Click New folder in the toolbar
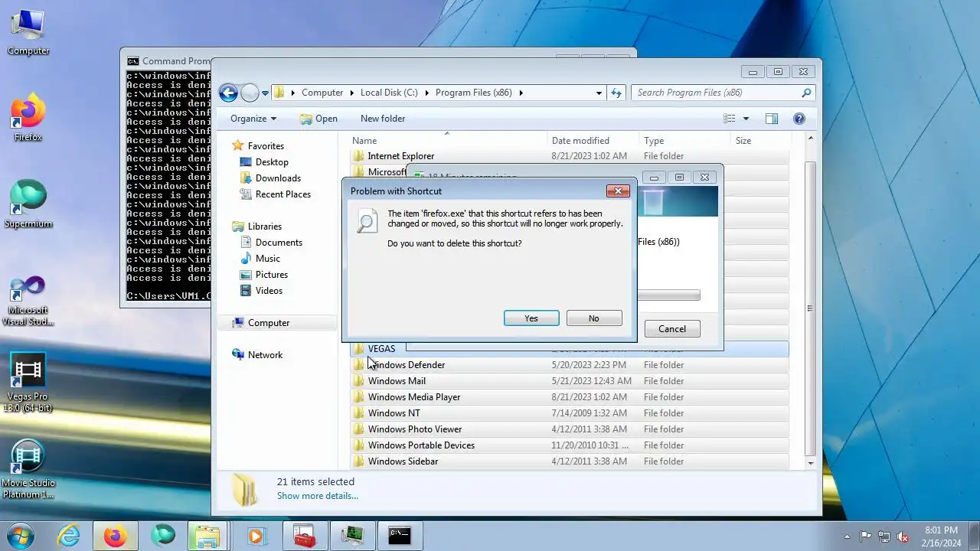Viewport: 980px width, 551px height. (x=383, y=119)
